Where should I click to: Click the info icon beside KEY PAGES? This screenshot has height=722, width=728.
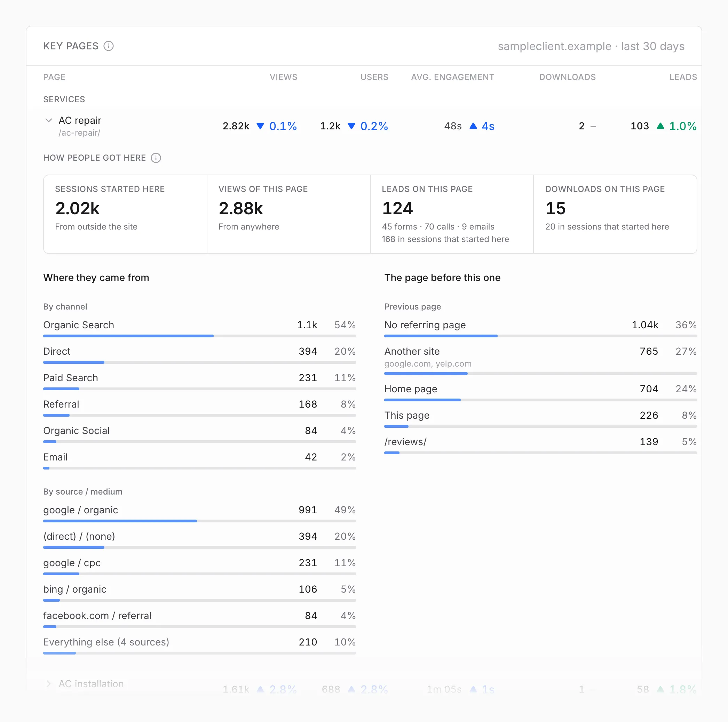pos(109,46)
